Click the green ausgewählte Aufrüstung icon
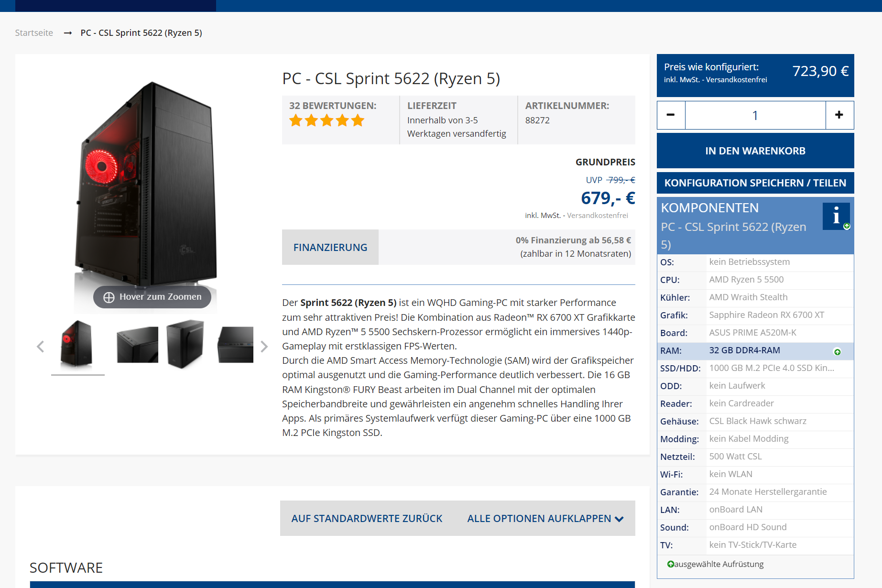Viewport: 882px width, 588px height. coord(670,564)
